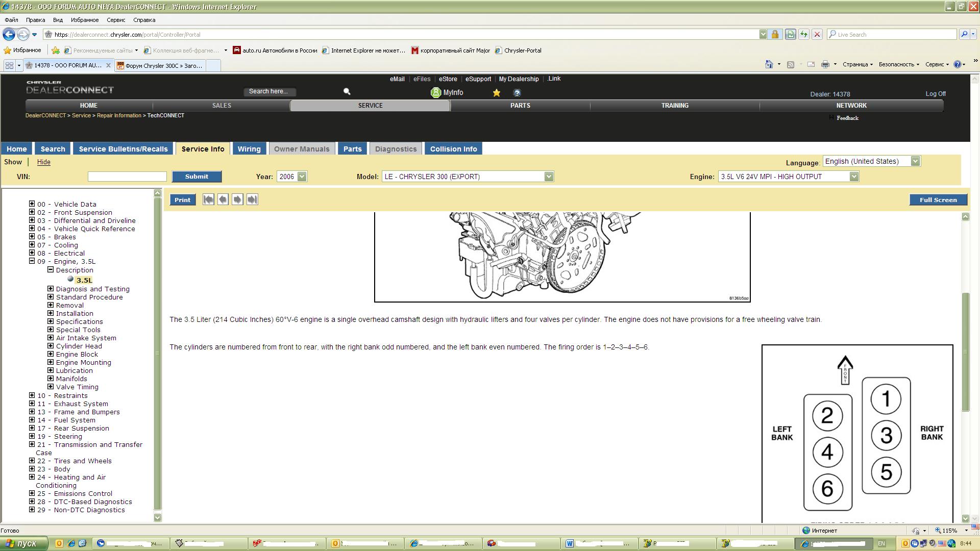Click the IE refresh page icon
Viewport: 980px width, 551px height.
point(804,34)
